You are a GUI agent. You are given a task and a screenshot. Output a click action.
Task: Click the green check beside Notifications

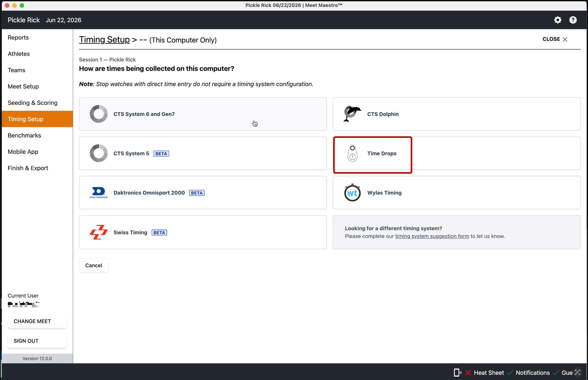pos(510,373)
